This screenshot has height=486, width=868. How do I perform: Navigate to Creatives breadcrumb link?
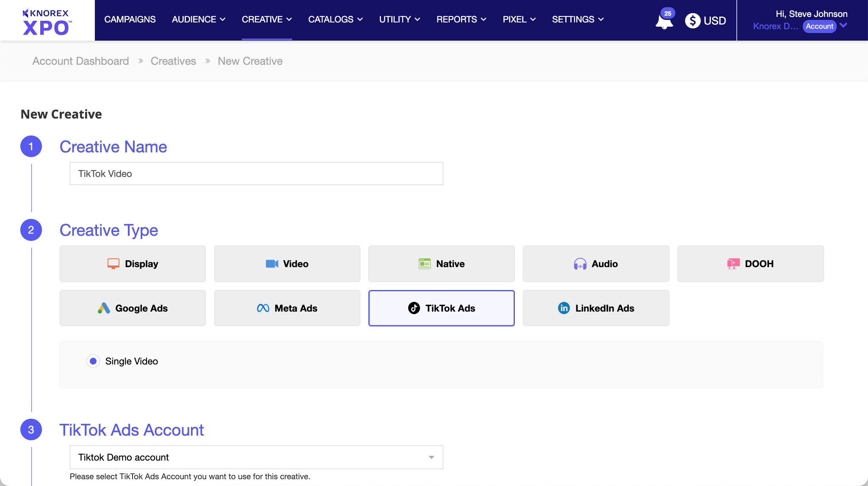click(173, 61)
